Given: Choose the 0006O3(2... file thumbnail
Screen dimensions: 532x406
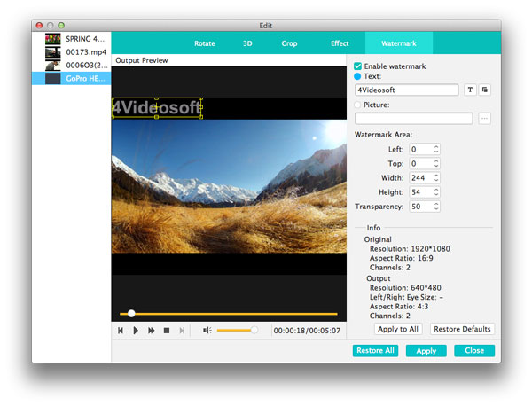Looking at the screenshot, I should pyautogui.click(x=52, y=65).
